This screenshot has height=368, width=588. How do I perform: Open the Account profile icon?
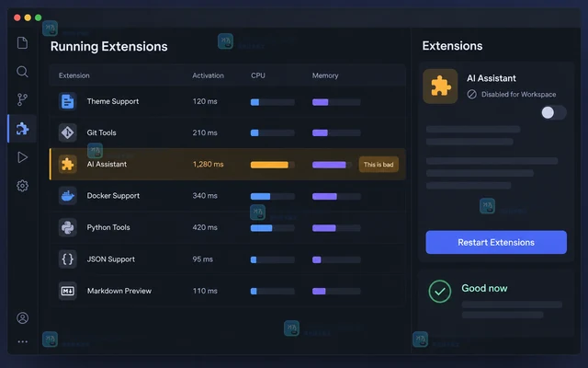tap(22, 318)
